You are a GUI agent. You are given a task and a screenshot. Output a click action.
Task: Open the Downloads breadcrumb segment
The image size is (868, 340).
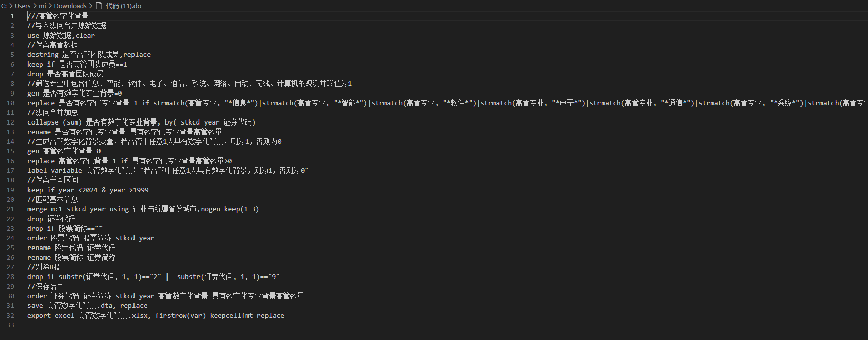point(70,6)
